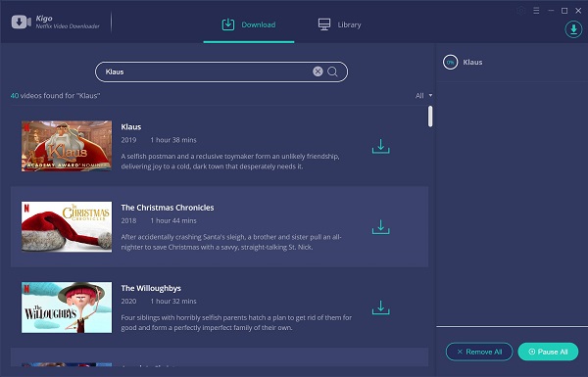Download the Klaus movie
Image resolution: width=588 pixels, height=377 pixels.
(380, 147)
